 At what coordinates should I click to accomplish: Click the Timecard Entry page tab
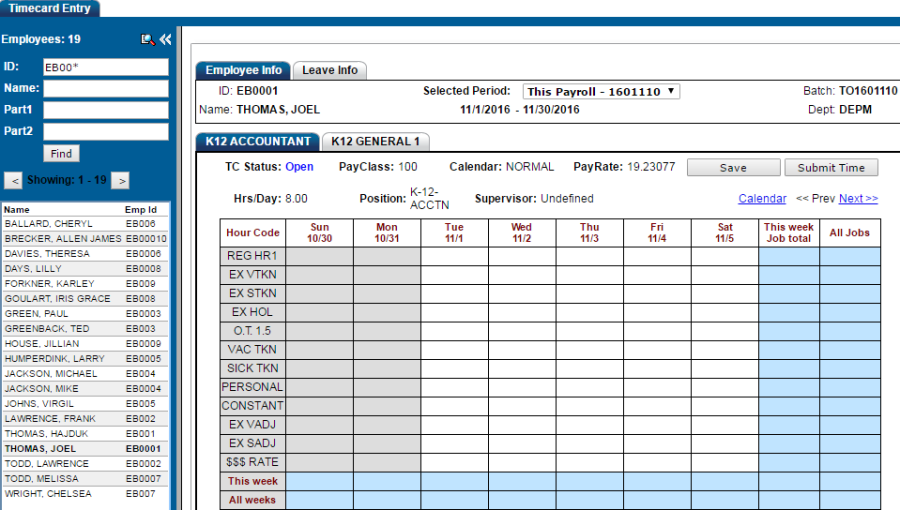pyautogui.click(x=49, y=8)
